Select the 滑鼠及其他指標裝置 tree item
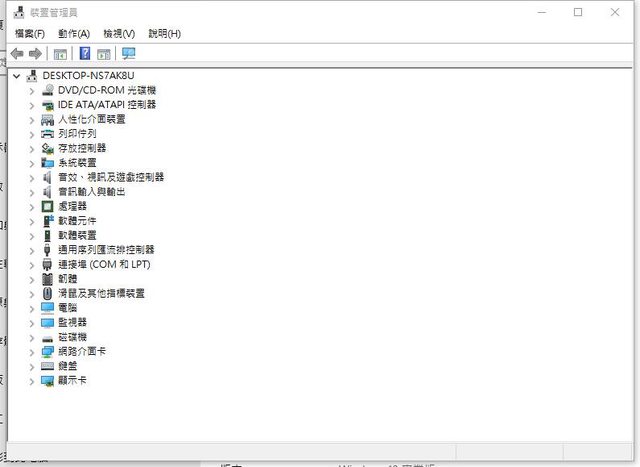The height and width of the screenshot is (467, 640). click(101, 293)
